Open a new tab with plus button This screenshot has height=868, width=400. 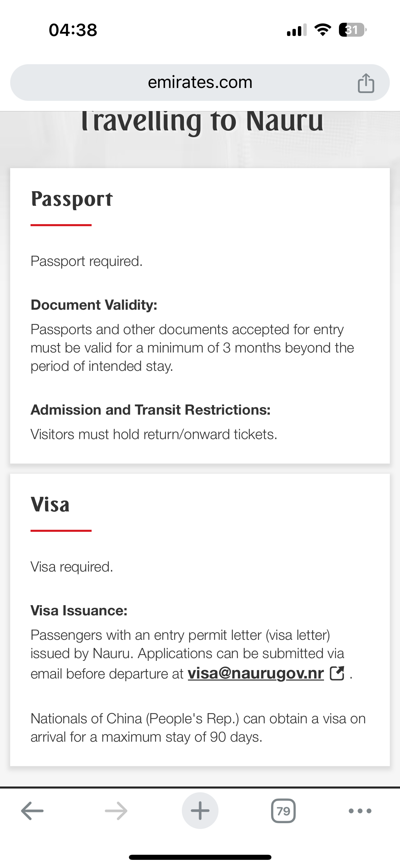point(200,811)
